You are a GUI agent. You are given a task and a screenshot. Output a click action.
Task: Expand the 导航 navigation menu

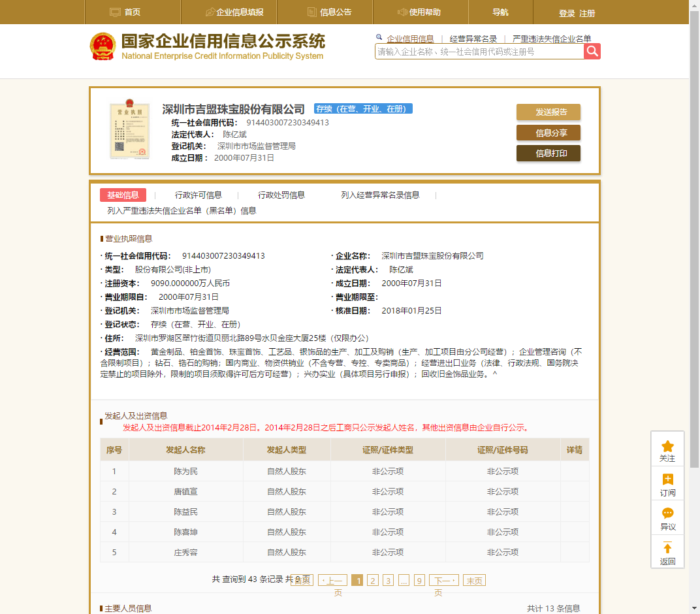pos(500,12)
